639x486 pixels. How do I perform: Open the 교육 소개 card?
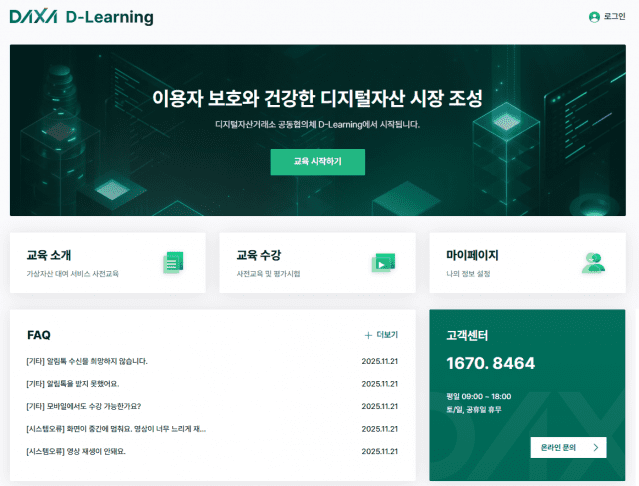[x=107, y=263]
